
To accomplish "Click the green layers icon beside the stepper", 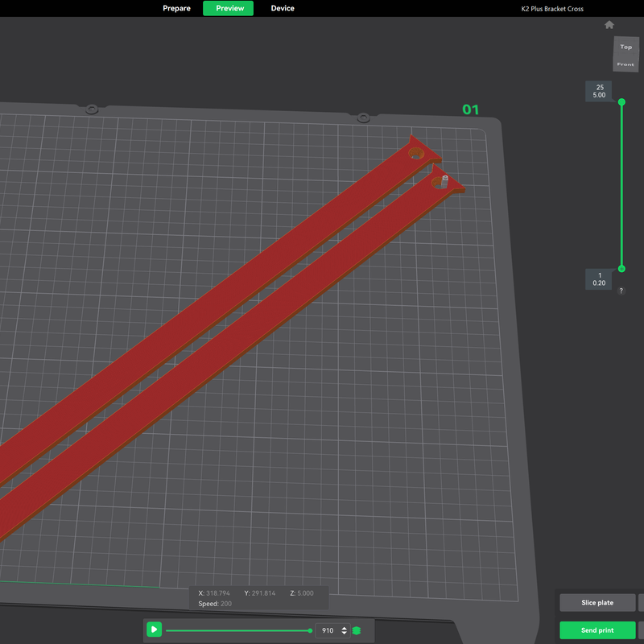I will tap(357, 630).
